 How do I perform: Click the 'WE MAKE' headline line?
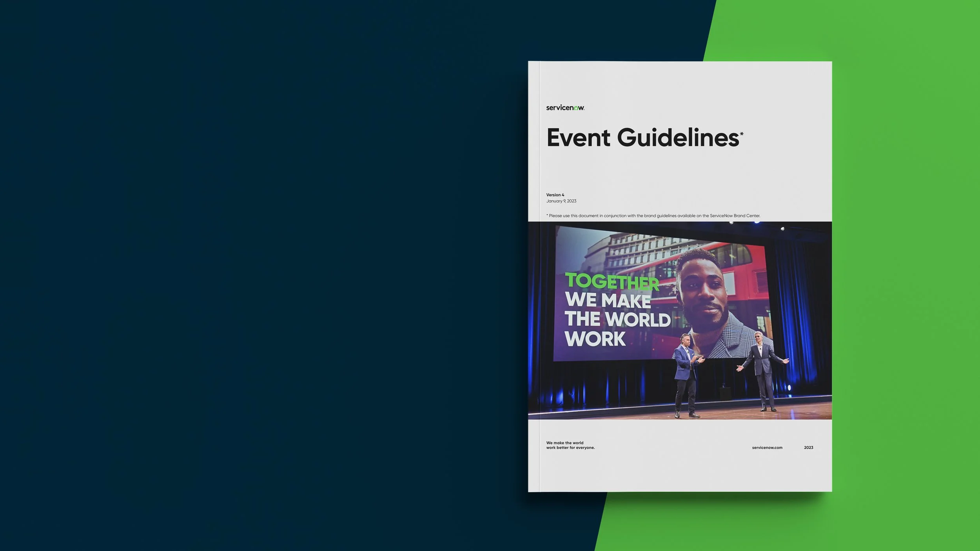[608, 301]
